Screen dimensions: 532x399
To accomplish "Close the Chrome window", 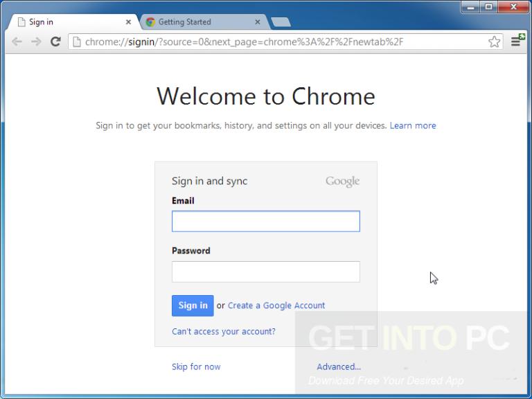I will tap(513, 7).
